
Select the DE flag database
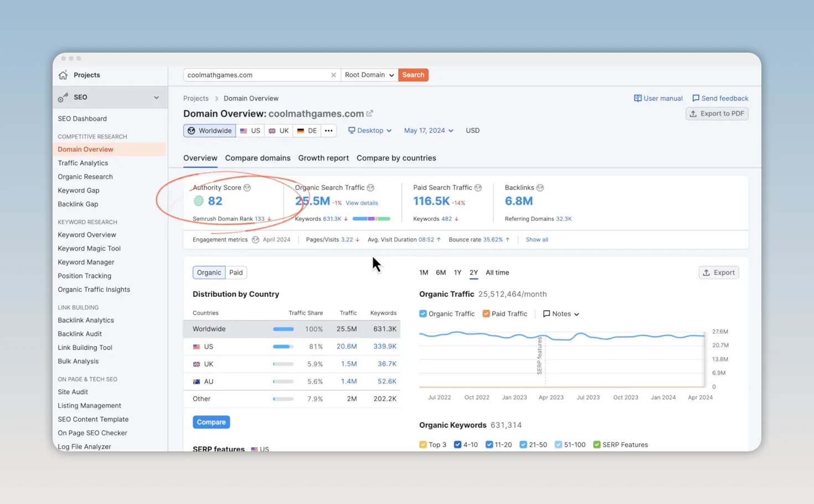point(307,131)
